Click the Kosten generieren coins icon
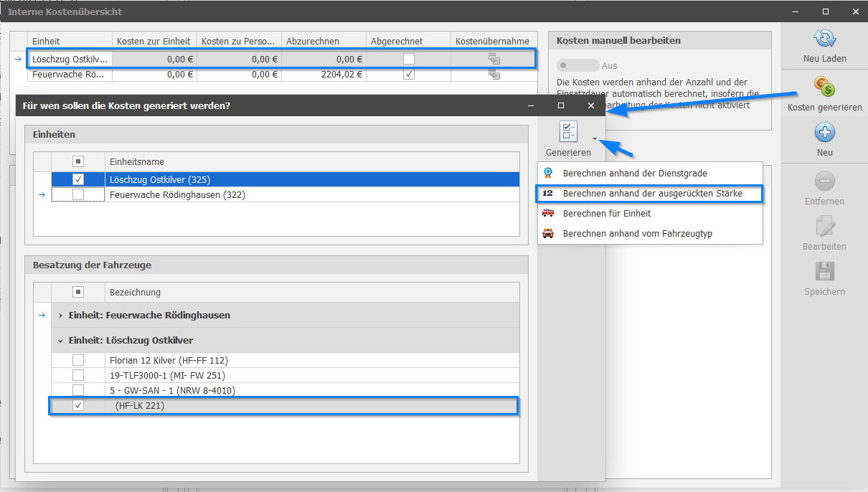868x492 pixels. pyautogui.click(x=824, y=87)
